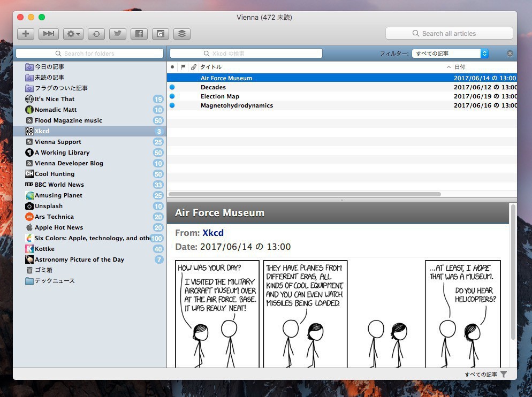This screenshot has width=532, height=397.
Task: Toggle read status of Magnetohydrodynamics
Action: [172, 105]
